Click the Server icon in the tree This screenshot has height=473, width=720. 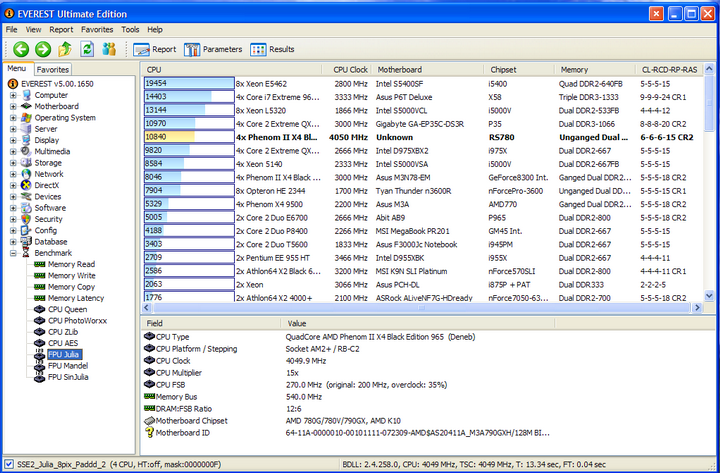(x=26, y=129)
